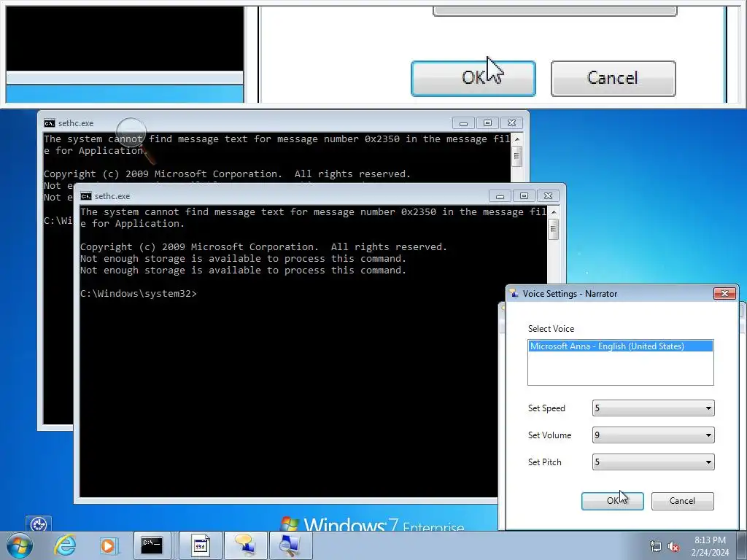Image resolution: width=747 pixels, height=560 pixels.
Task: Click the Set Volume label
Action: (549, 435)
